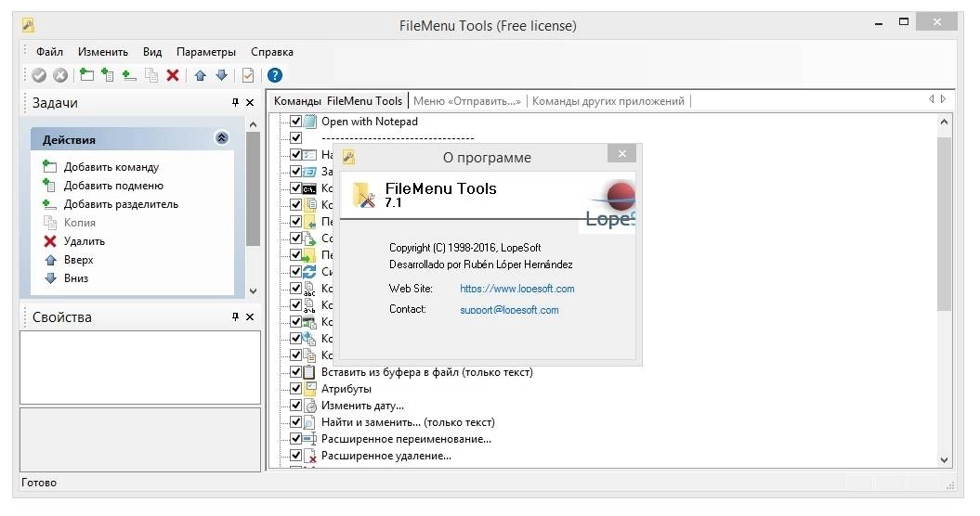Viewport: 980px width, 516px height.
Task: Click Добавить команду in the Действия panel
Action: [x=111, y=167]
